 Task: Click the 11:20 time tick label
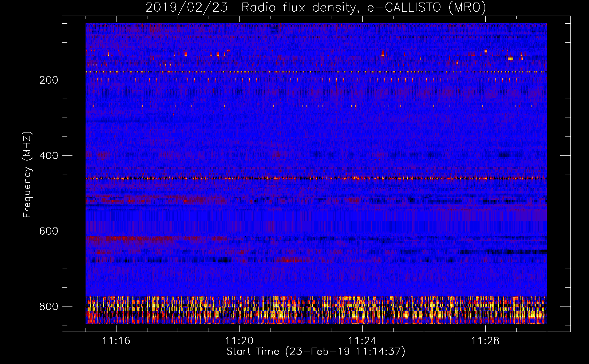coord(239,341)
